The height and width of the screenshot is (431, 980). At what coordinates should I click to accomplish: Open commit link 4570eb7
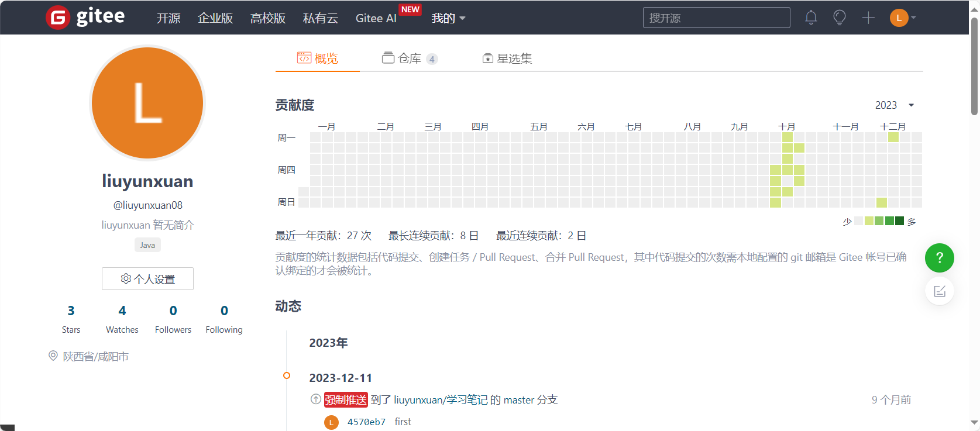pos(366,422)
